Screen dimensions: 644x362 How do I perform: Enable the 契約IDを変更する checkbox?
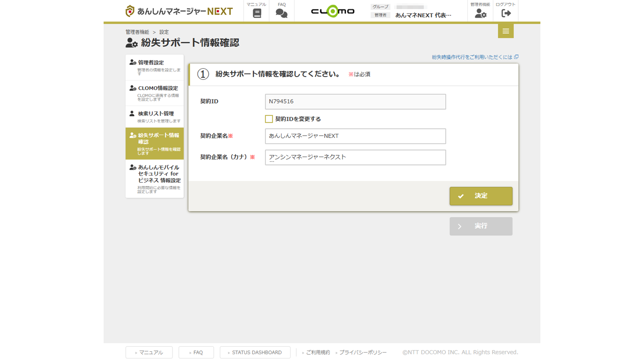(269, 119)
